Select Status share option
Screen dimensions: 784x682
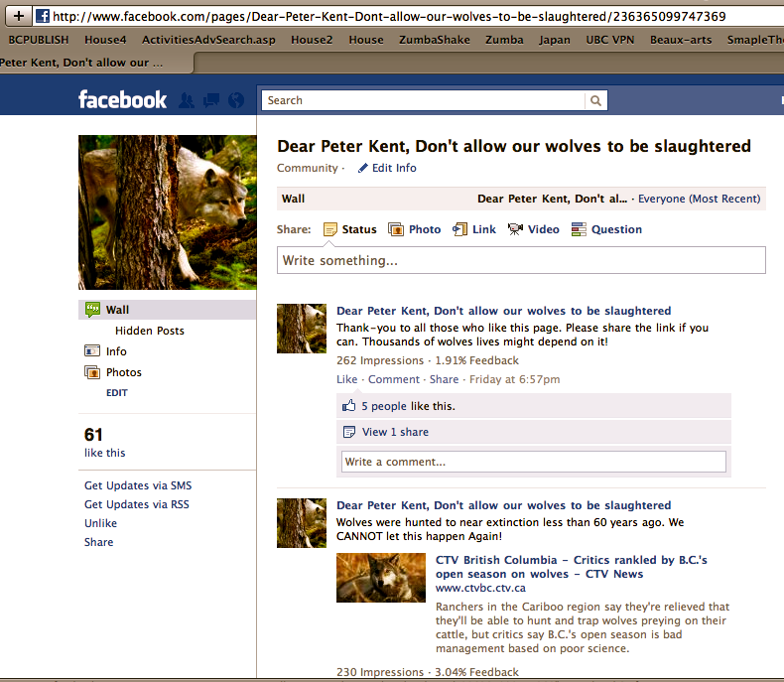(359, 229)
